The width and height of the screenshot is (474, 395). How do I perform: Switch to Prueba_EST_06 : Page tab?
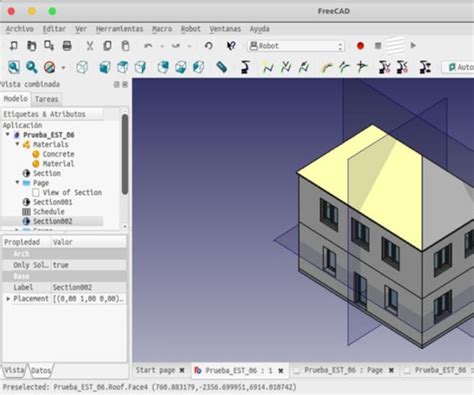[343, 370]
